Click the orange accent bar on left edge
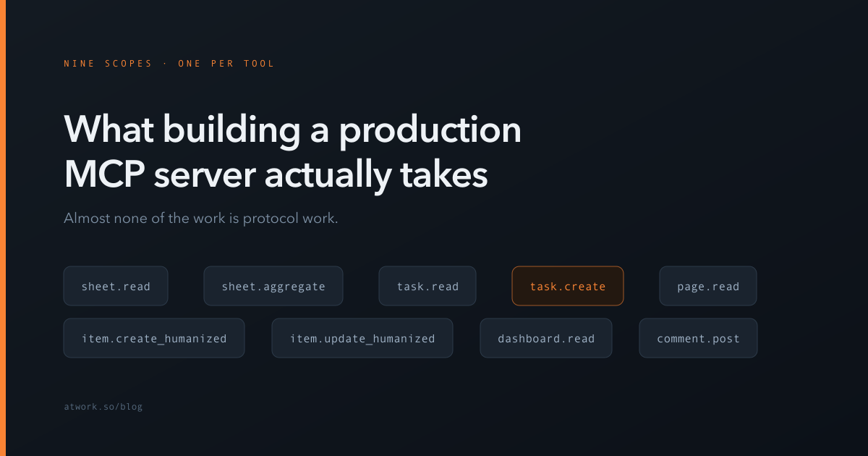Viewport: 868px width, 456px height. pyautogui.click(x=3, y=228)
